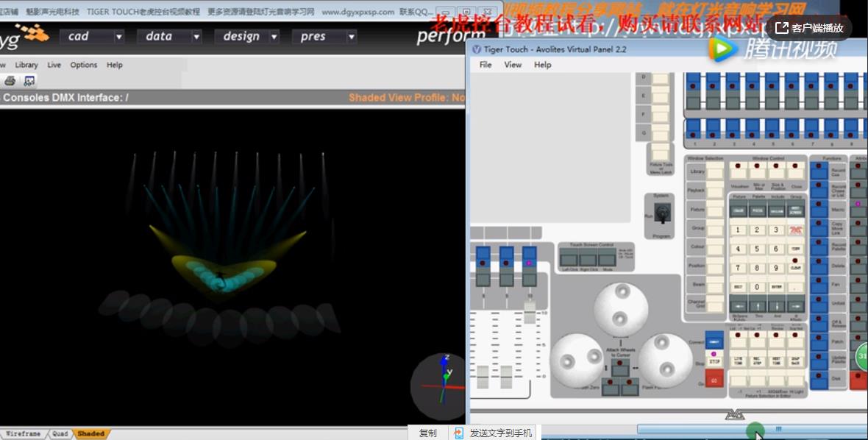868x440 pixels.
Task: Open the File menu in Avolites Virtual Panel
Action: click(485, 65)
